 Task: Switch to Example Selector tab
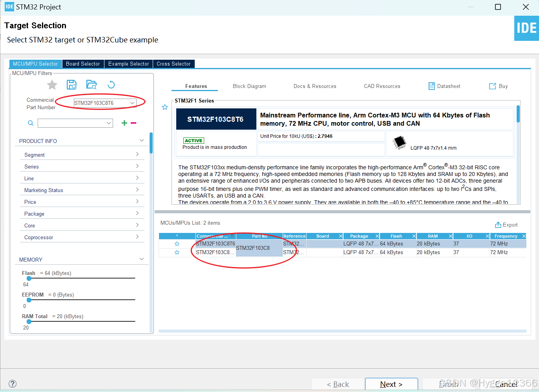click(x=128, y=64)
